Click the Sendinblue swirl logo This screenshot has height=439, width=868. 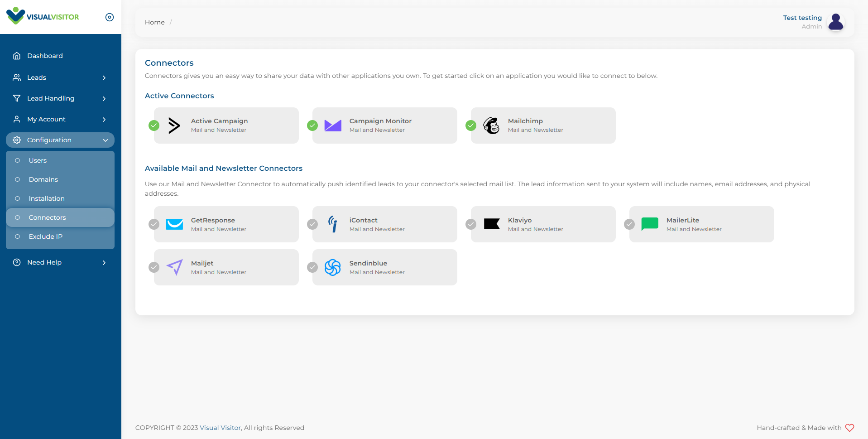tap(333, 267)
